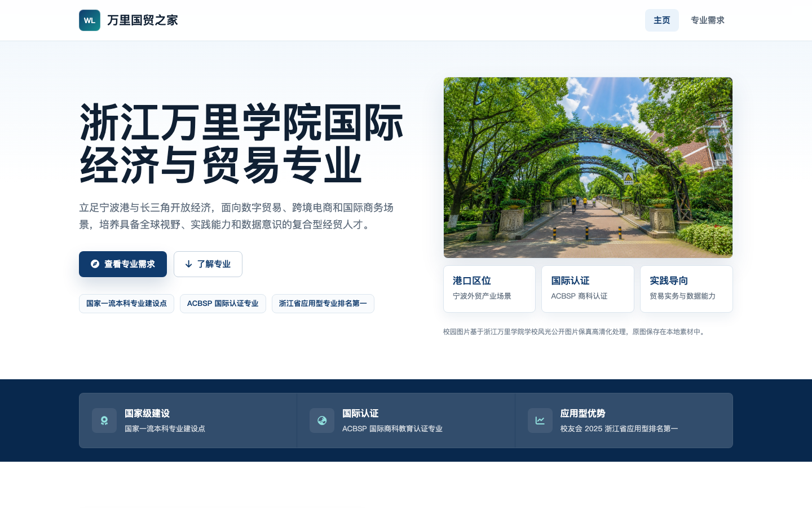Click 国家一流本科专业建设点 text in dark banner
The height and width of the screenshot is (508, 812).
pos(165,429)
